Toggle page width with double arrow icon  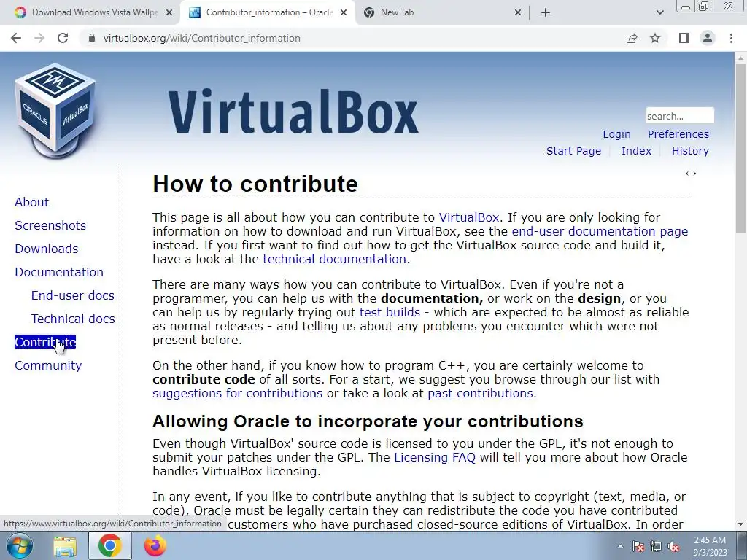691,174
